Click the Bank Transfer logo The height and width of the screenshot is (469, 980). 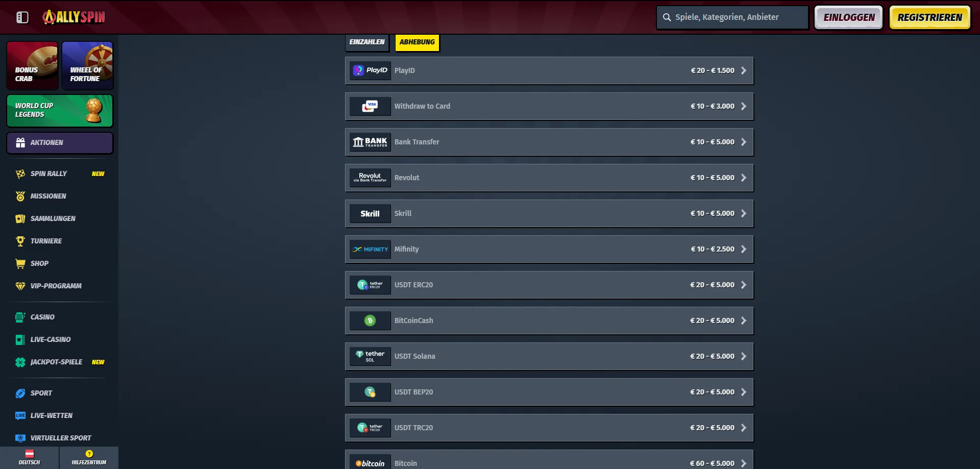[370, 142]
